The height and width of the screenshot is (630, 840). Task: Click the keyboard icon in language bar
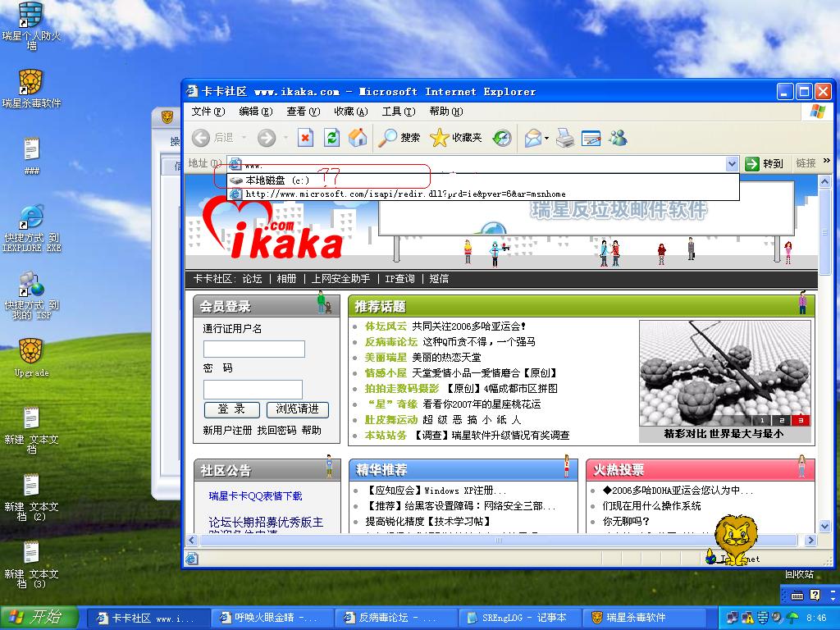(x=797, y=596)
